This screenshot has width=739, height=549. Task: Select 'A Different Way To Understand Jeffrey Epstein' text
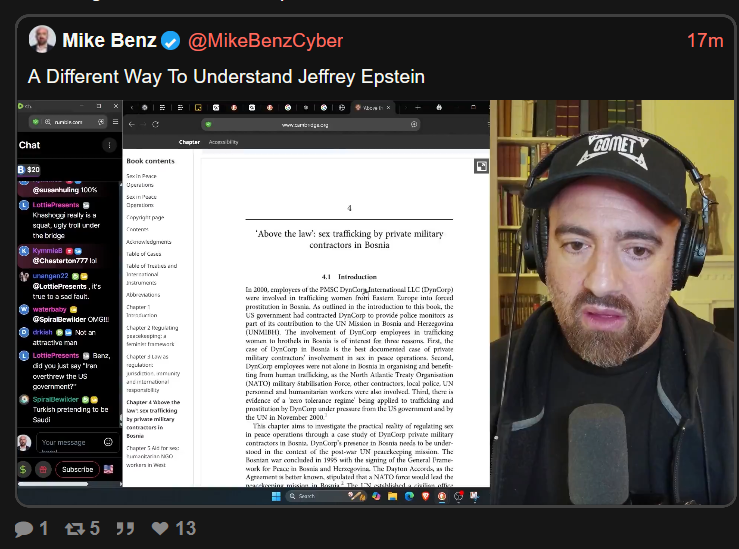point(226,76)
